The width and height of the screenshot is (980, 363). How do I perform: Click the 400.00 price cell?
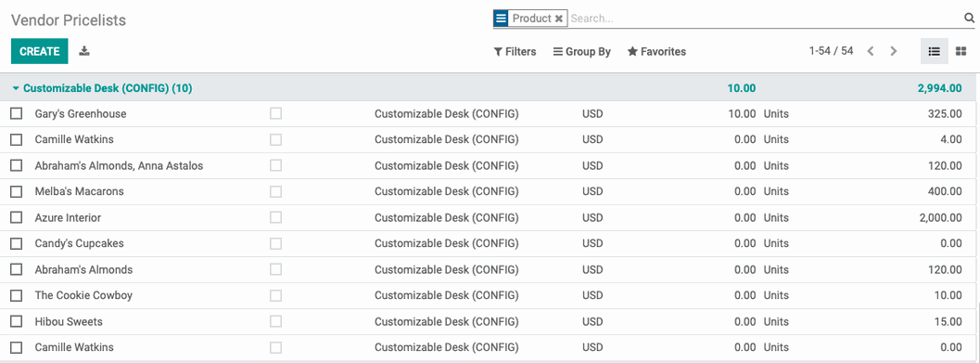point(945,191)
